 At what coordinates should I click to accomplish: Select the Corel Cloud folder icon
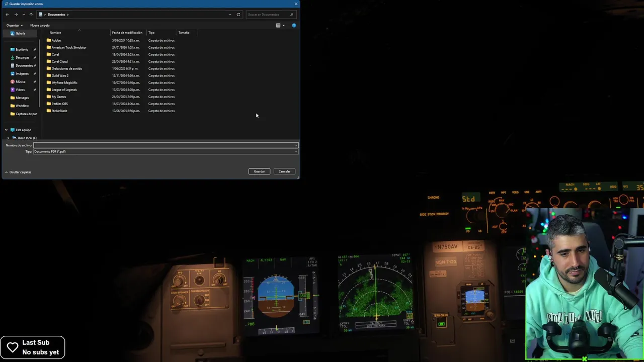tap(49, 61)
